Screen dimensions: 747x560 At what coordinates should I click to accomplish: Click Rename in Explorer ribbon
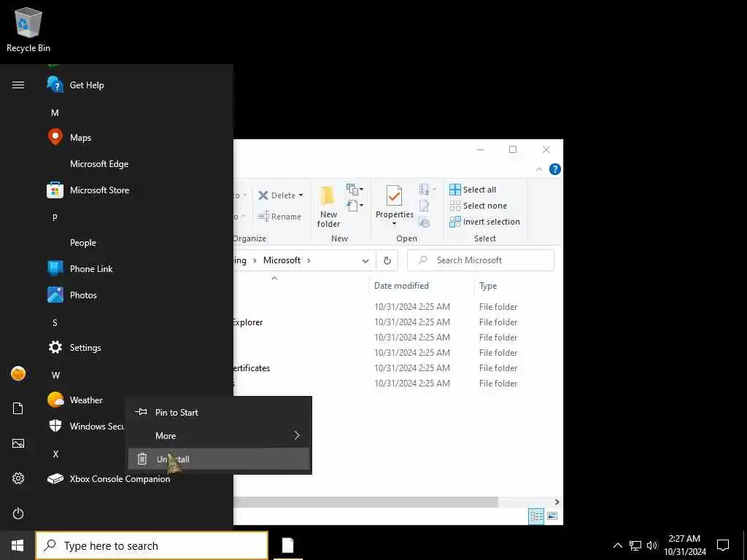279,217
